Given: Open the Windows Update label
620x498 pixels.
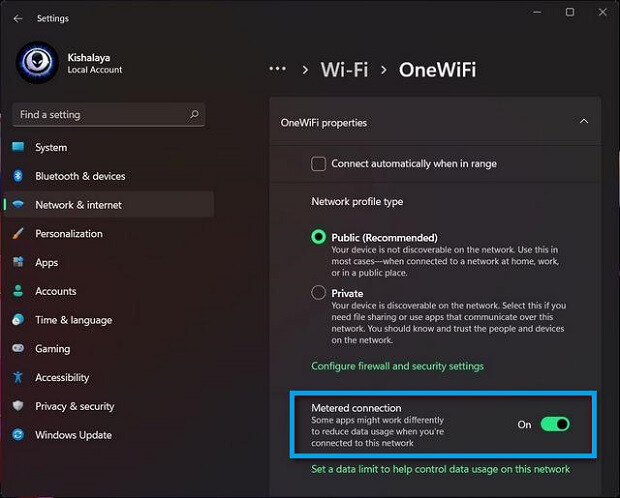Looking at the screenshot, I should pyautogui.click(x=74, y=435).
